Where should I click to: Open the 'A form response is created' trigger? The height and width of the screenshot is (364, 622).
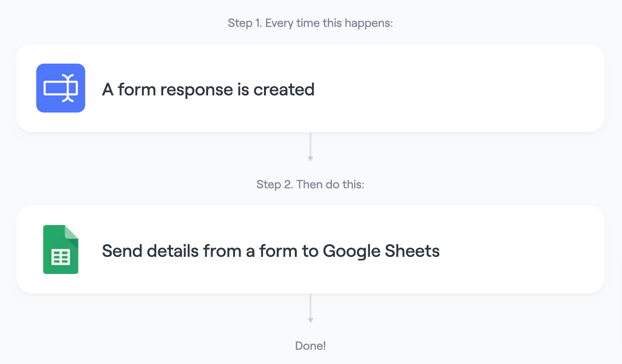311,88
